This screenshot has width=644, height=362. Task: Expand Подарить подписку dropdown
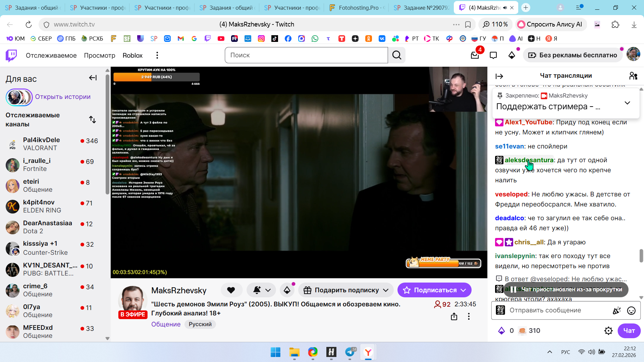tap(386, 290)
